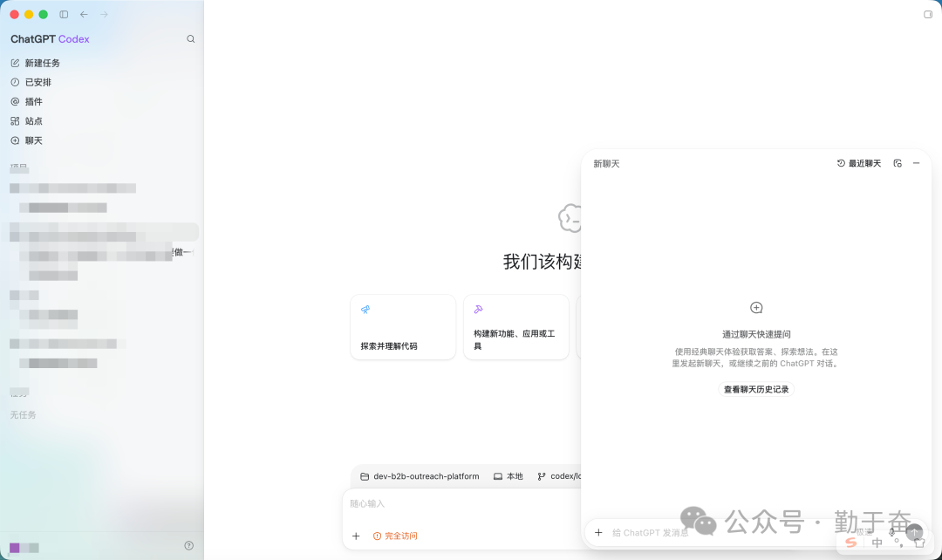
Task: Click the folder icon before dev-b2b-outreach-platform
Action: pos(365,476)
